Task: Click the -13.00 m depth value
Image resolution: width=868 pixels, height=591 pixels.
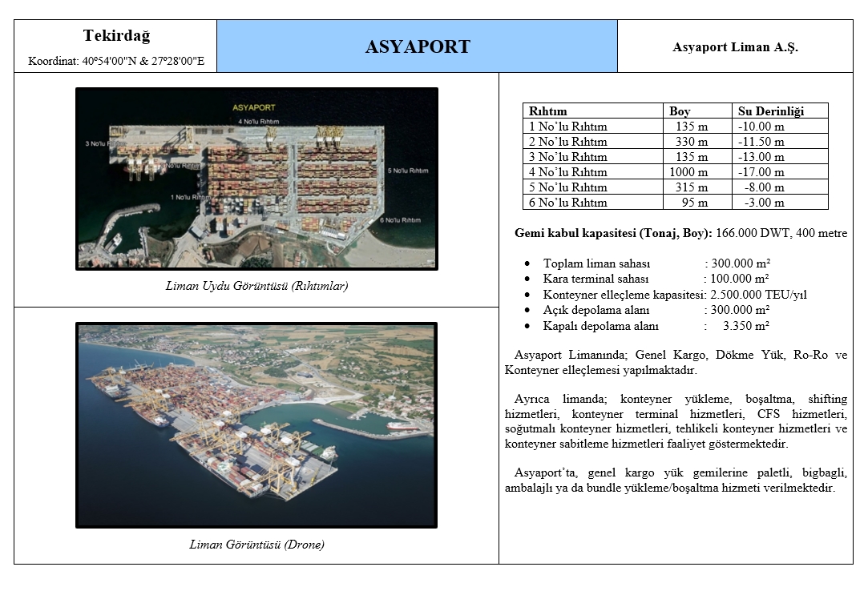Action: point(761,157)
